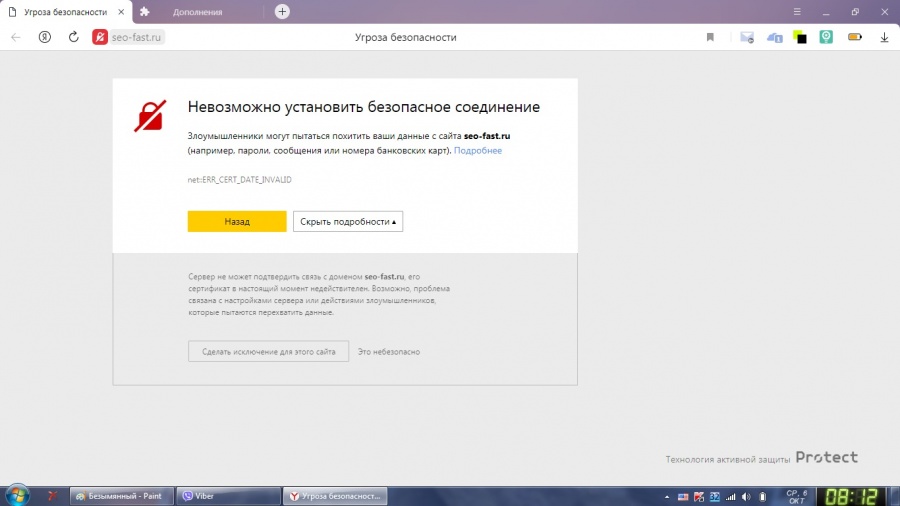This screenshot has width=900, height=506.
Task: Click the green-black squares extension icon
Action: tap(800, 37)
